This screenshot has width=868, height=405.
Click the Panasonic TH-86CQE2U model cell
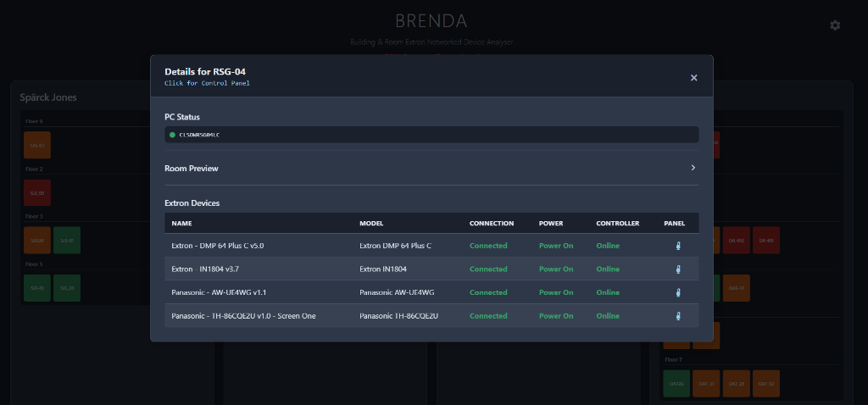tap(399, 316)
